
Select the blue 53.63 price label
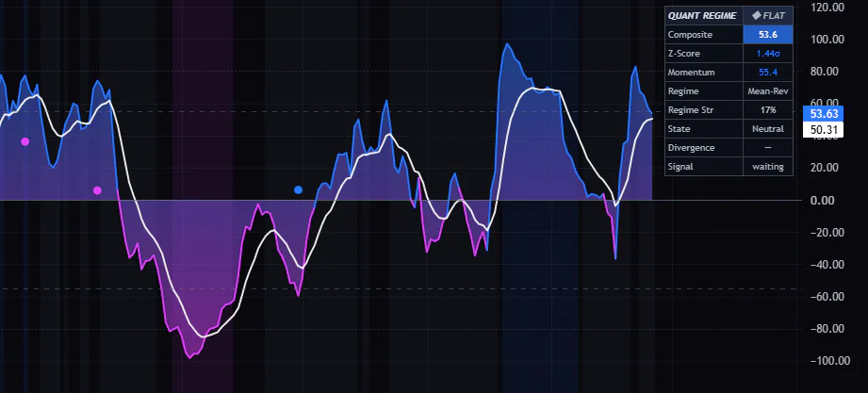tap(823, 114)
